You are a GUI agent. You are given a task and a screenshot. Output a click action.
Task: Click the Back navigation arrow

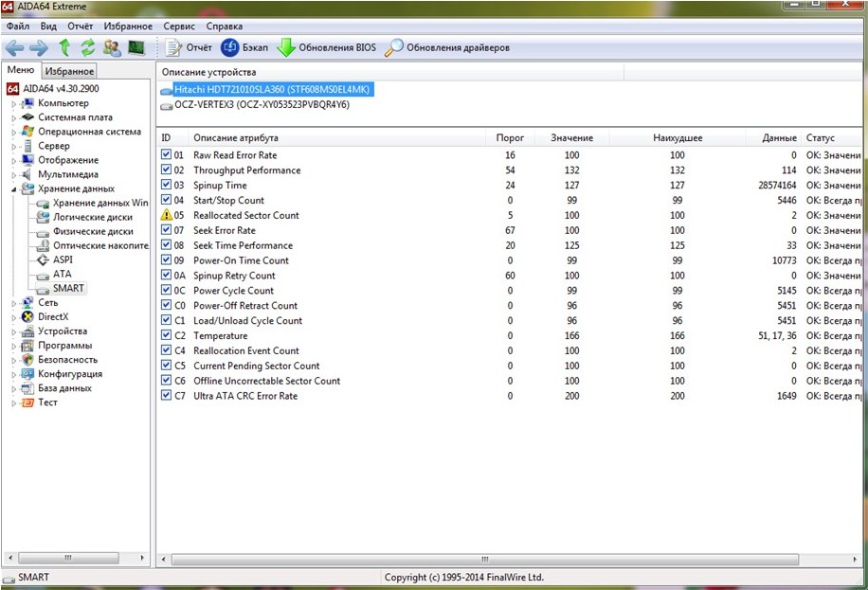(x=14, y=48)
